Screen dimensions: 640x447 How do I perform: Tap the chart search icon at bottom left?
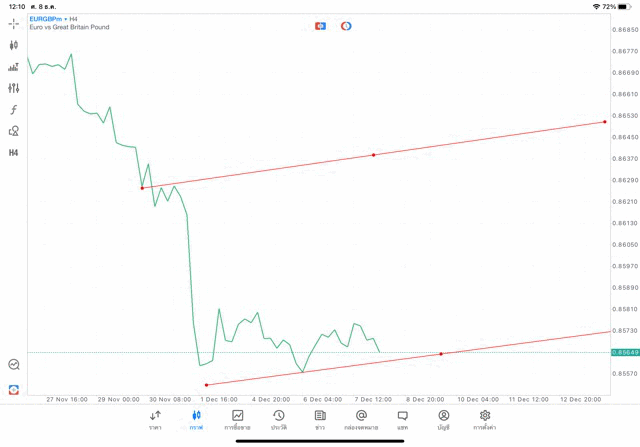click(x=14, y=365)
